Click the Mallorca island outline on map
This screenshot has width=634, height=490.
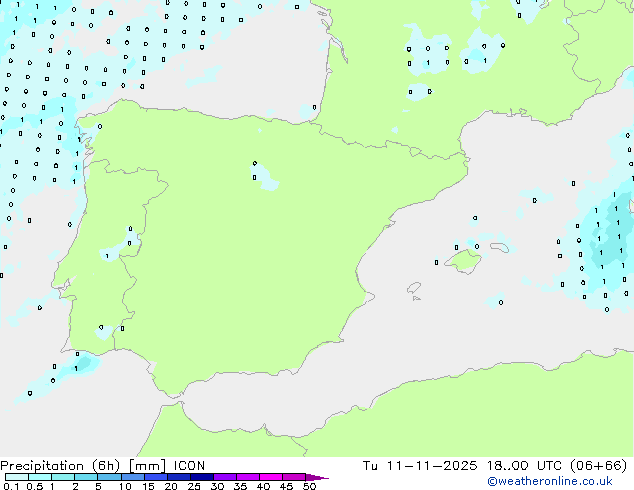(x=463, y=262)
